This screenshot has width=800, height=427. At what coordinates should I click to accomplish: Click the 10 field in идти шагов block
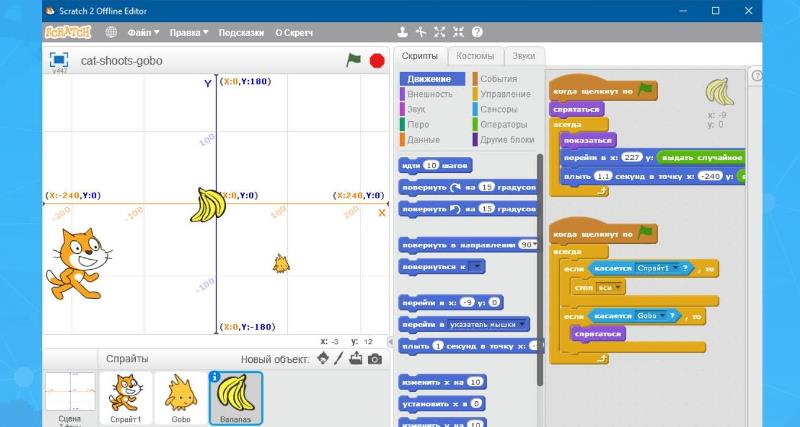coord(432,165)
